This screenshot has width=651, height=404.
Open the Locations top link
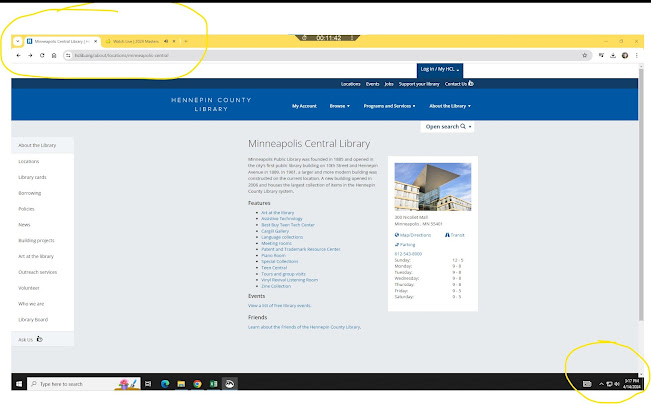(x=350, y=84)
